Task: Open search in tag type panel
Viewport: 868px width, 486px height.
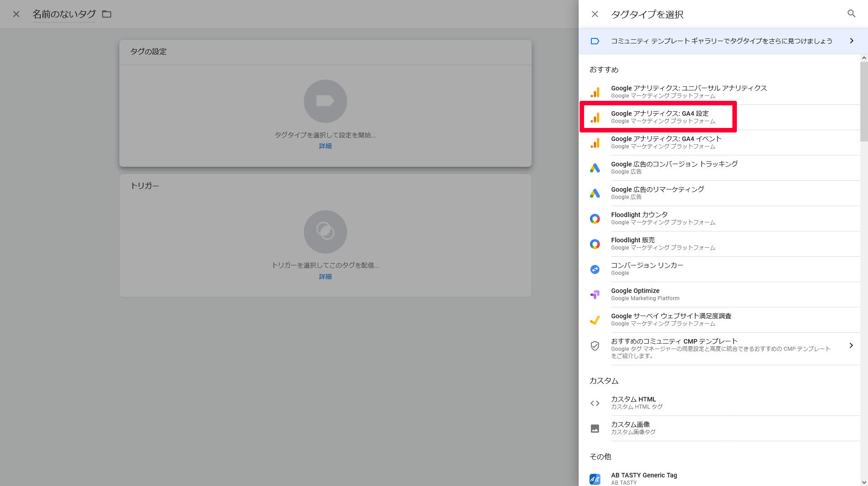Action: click(x=851, y=14)
